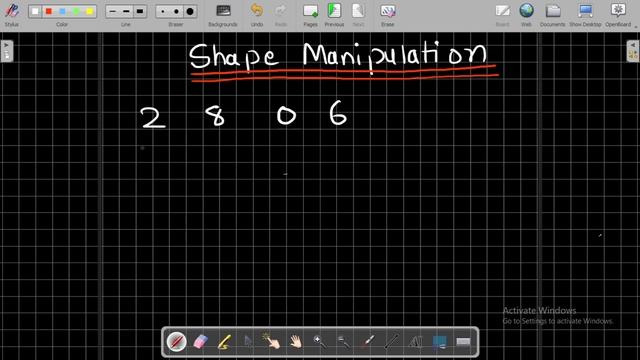Select the Scroll page hand tool
The width and height of the screenshot is (640, 360).
pos(296,342)
